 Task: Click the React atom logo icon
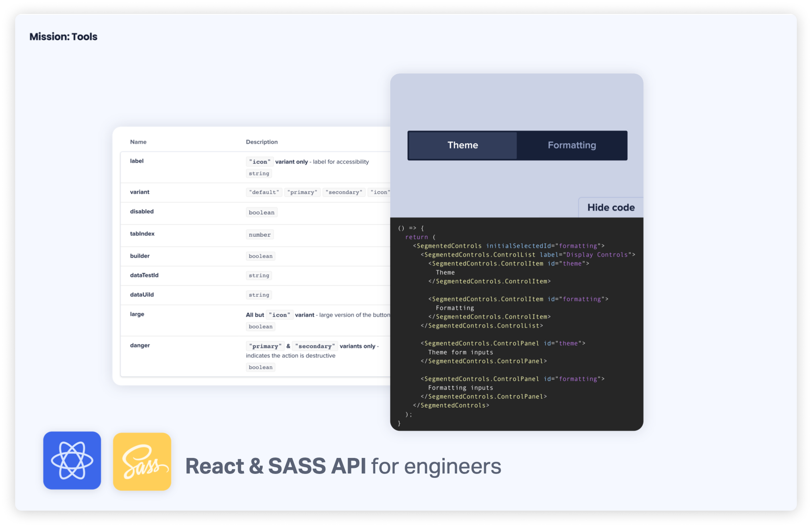click(x=72, y=460)
